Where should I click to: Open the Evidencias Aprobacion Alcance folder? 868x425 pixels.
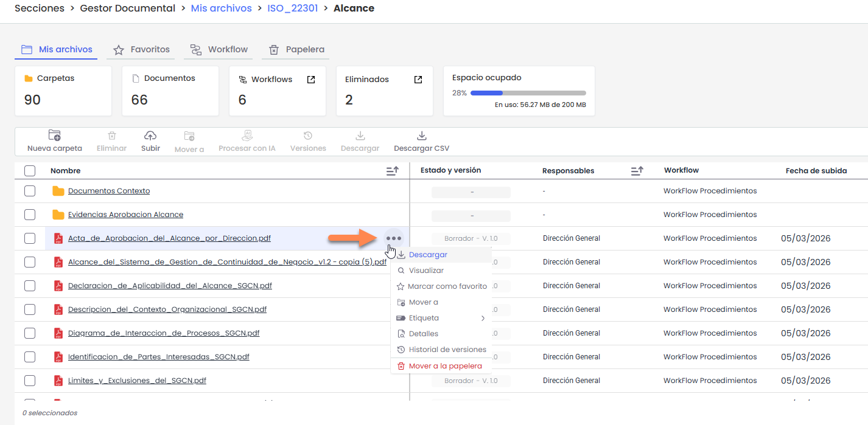tap(125, 215)
